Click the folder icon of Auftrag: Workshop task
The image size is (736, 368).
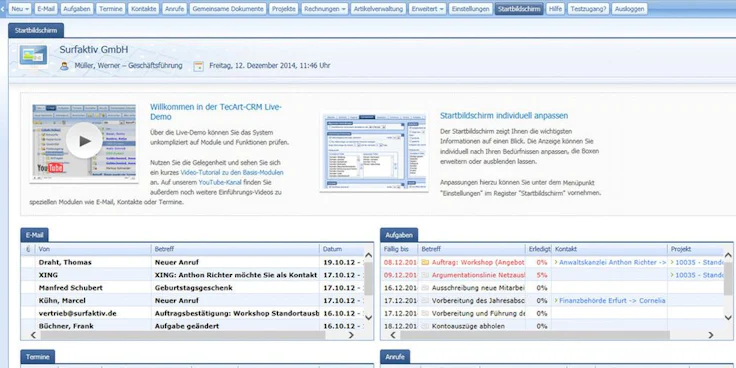tap(425, 262)
